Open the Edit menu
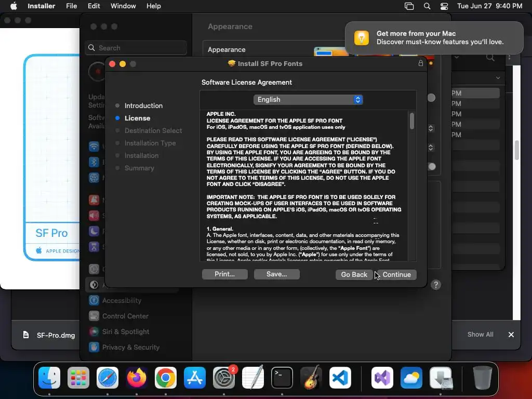532x399 pixels. (x=94, y=6)
